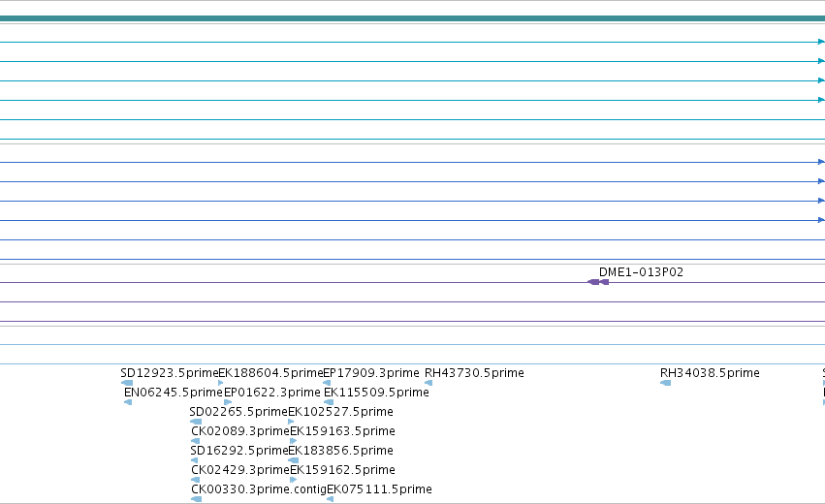This screenshot has height=504, width=825.
Task: Click the arrow feature under EP17909.3prime
Action: pos(327,383)
